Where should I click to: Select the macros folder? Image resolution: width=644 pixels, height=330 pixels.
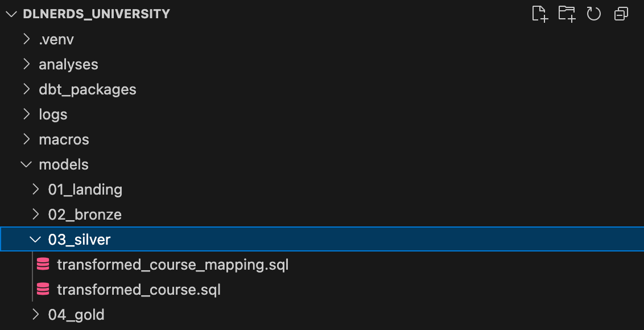[x=64, y=140]
